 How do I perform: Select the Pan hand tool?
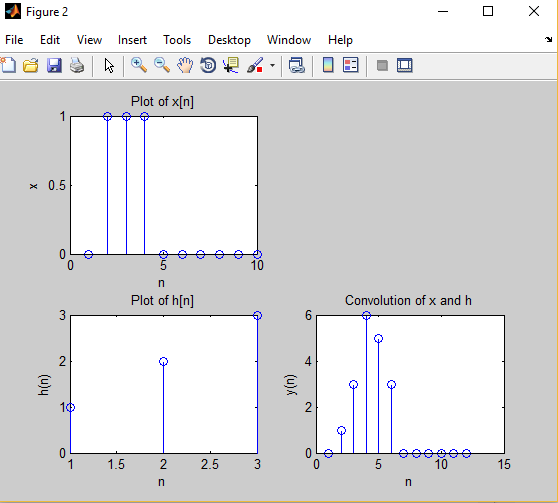[x=185, y=66]
